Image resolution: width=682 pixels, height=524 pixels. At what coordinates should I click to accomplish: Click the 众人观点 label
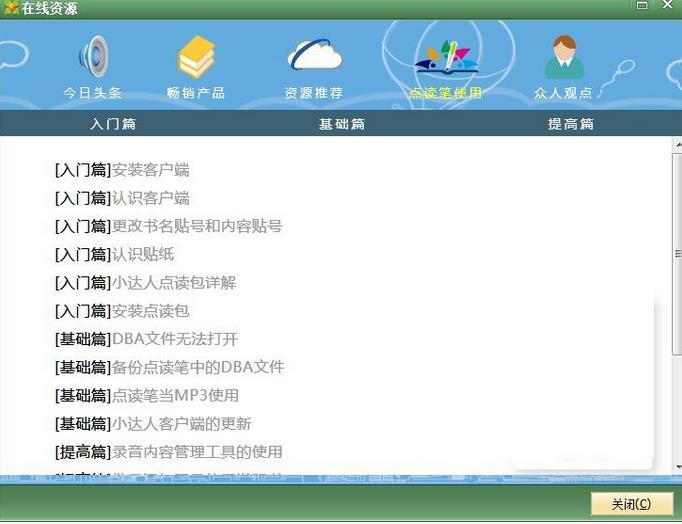[x=563, y=93]
